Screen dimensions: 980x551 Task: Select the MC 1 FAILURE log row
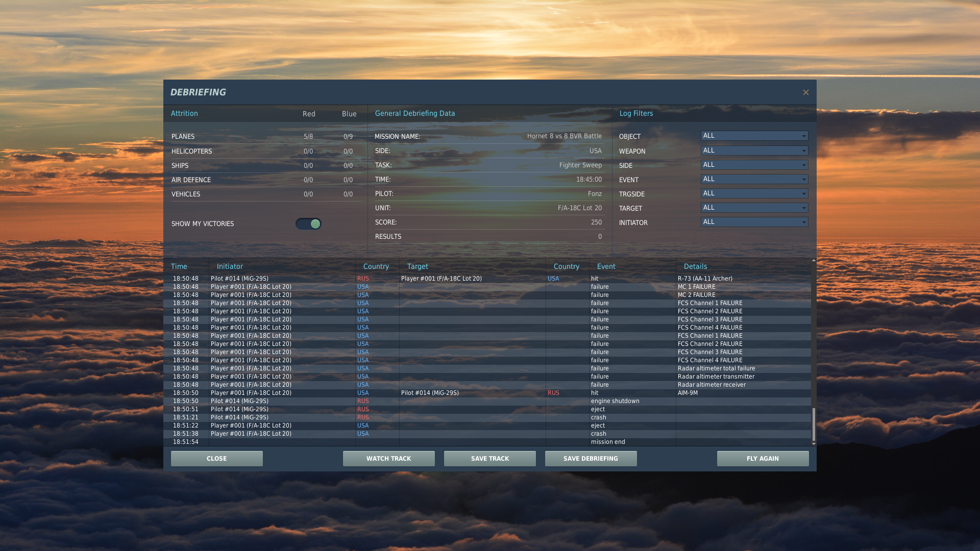(x=487, y=287)
